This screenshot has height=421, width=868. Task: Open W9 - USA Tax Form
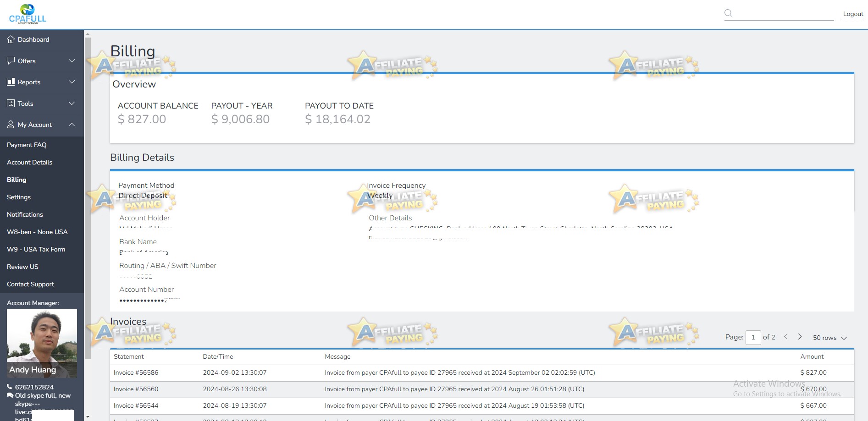[36, 249]
